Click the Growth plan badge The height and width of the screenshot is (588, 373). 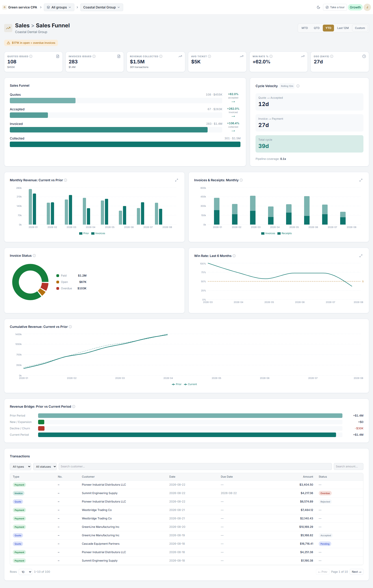pyautogui.click(x=355, y=7)
